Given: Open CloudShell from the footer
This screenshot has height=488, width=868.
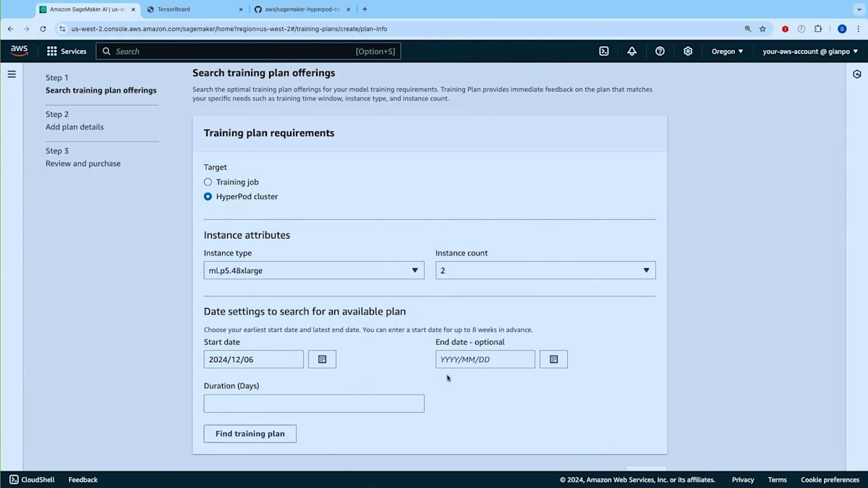Looking at the screenshot, I should point(33,479).
